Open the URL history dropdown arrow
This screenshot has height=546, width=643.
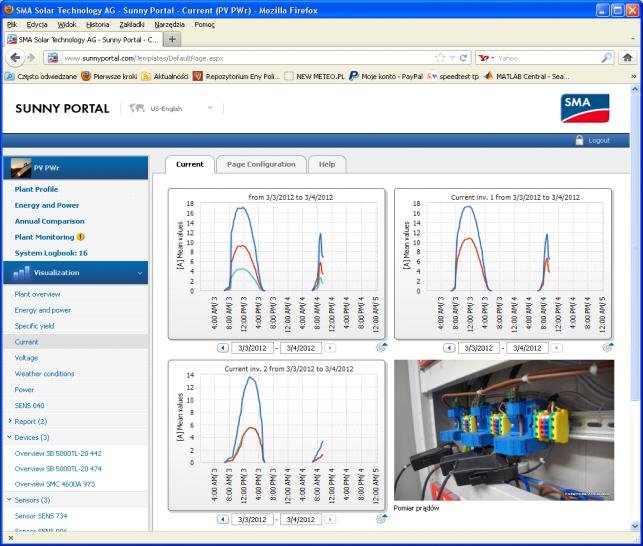tap(452, 58)
